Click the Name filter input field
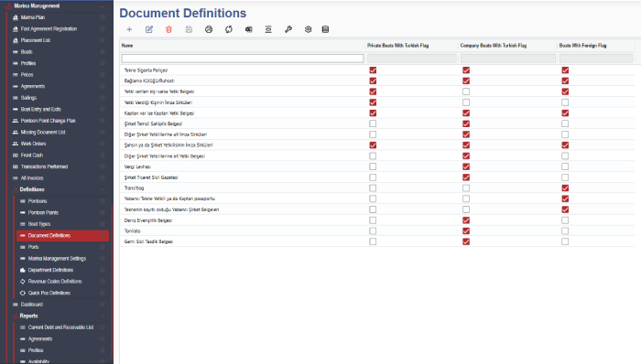The image size is (641, 364). [243, 59]
